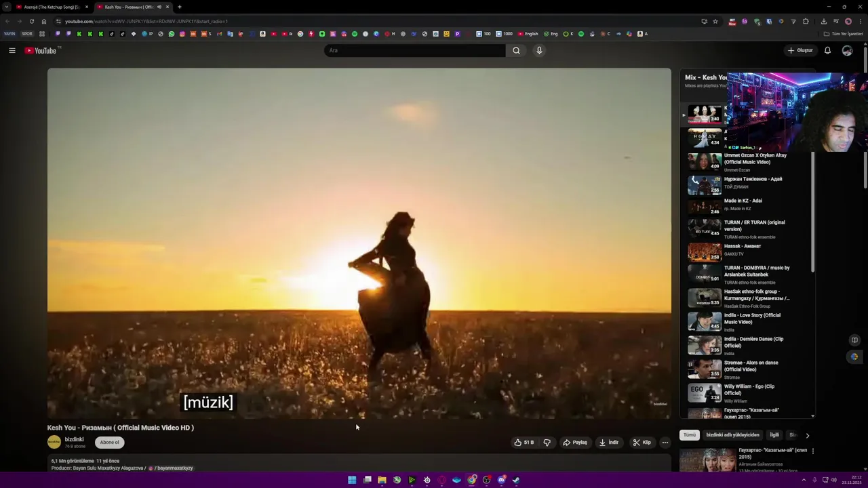The height and width of the screenshot is (488, 868).
Task: Open suggested video Гаухартас Казагым-ай thumbnail
Action: click(707, 460)
